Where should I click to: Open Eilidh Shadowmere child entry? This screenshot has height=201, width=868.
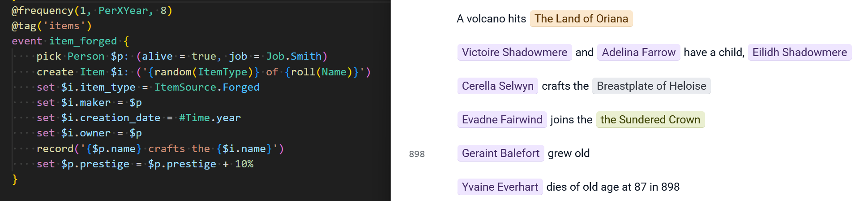(800, 52)
